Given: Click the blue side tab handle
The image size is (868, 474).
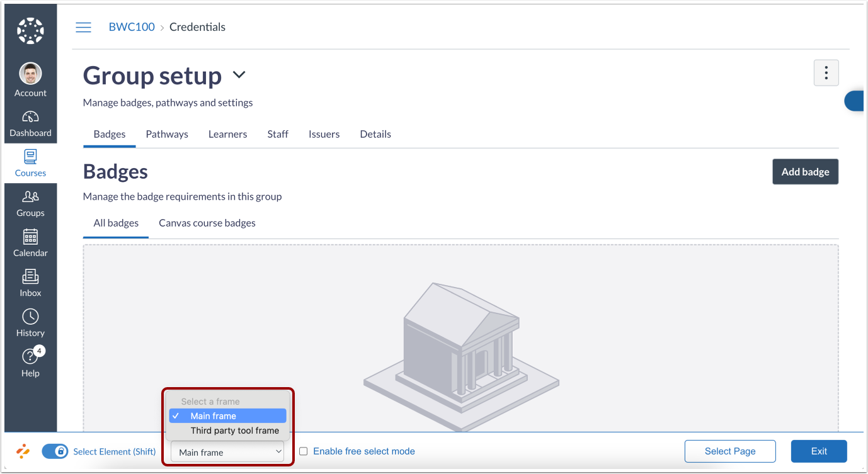Looking at the screenshot, I should pyautogui.click(x=855, y=101).
